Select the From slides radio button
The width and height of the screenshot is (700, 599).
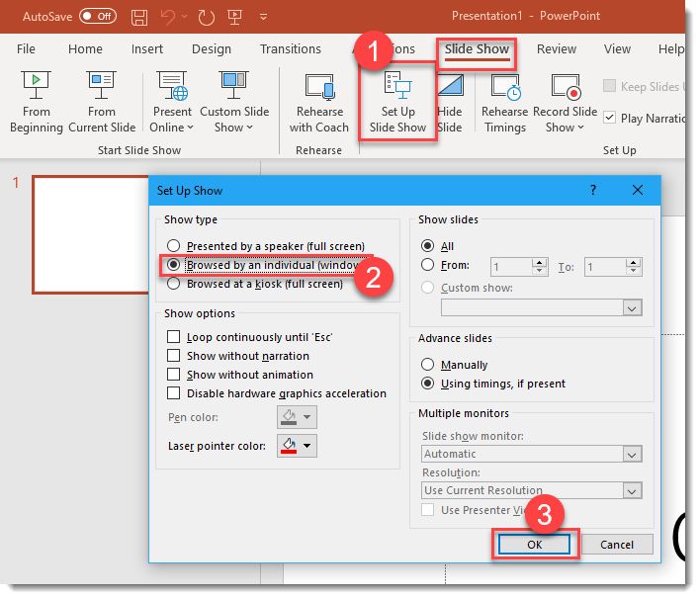(x=427, y=265)
